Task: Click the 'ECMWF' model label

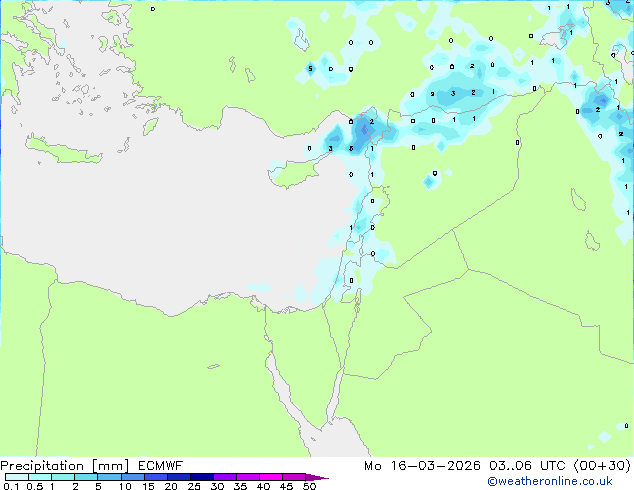Action: 160,466
